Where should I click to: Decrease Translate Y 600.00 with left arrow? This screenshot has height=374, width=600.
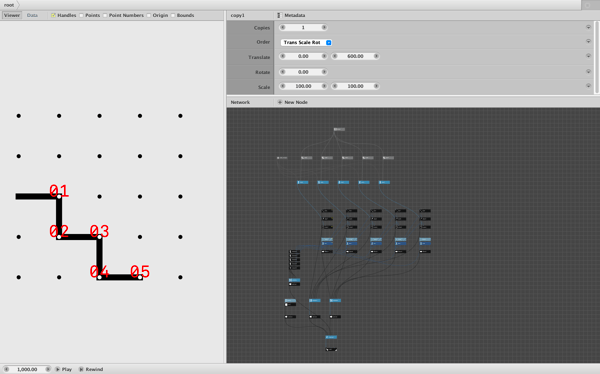(334, 56)
